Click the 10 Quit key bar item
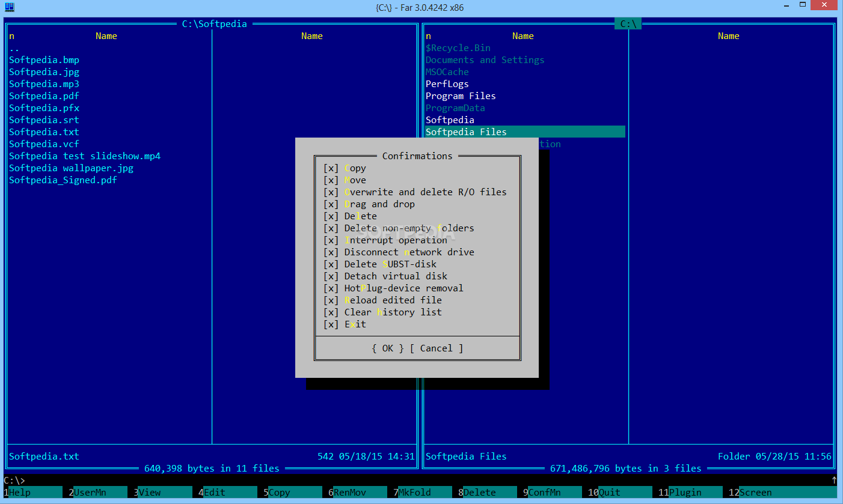This screenshot has height=504, width=843. (x=620, y=493)
